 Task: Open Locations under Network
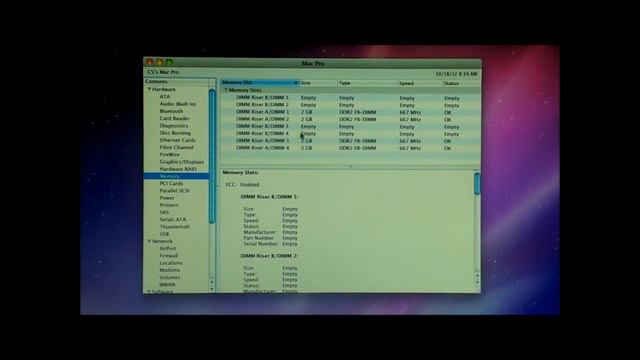171,263
